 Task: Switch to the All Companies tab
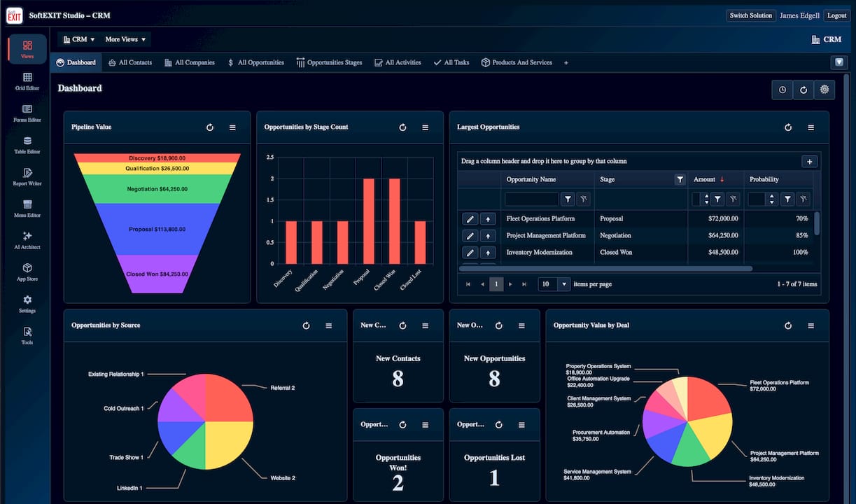pos(190,62)
